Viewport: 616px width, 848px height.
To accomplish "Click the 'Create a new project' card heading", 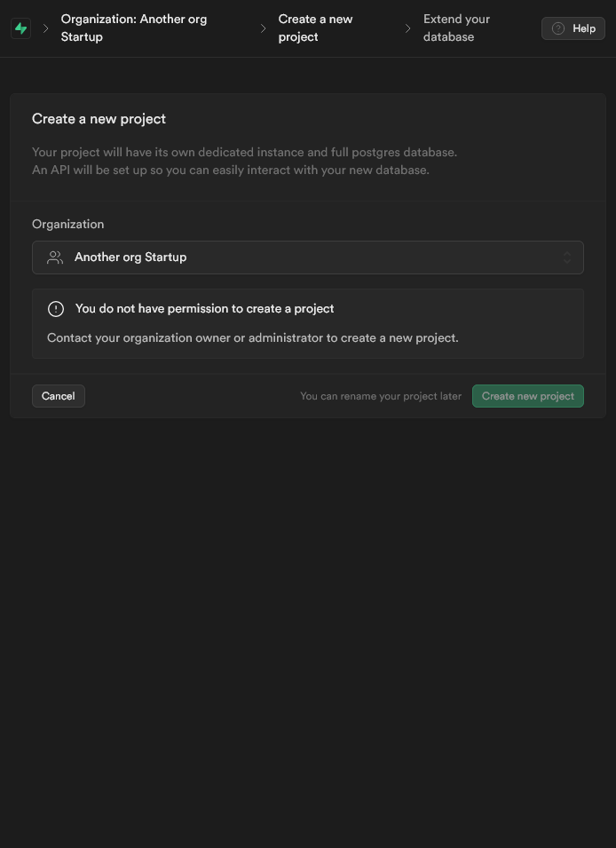I will [99, 119].
